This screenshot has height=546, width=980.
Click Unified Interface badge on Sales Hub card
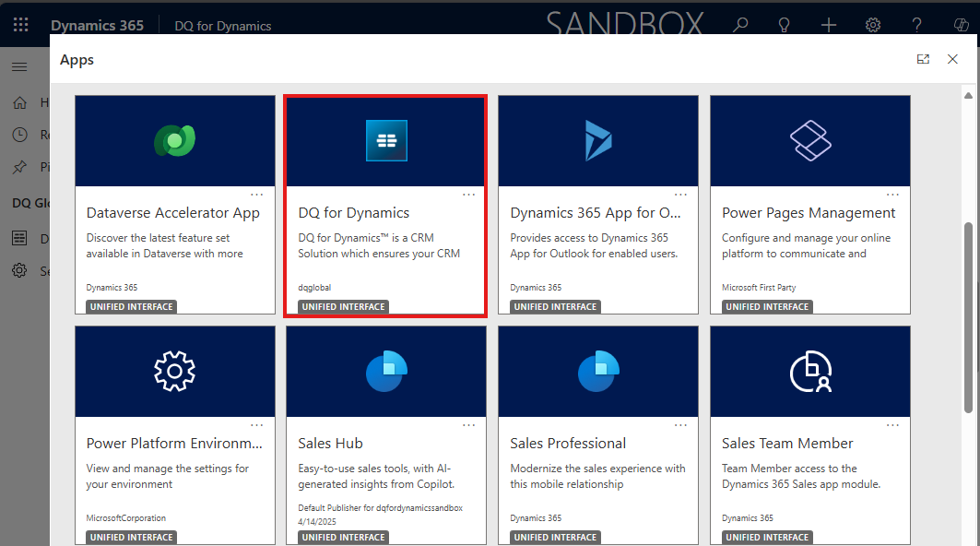[343, 538]
